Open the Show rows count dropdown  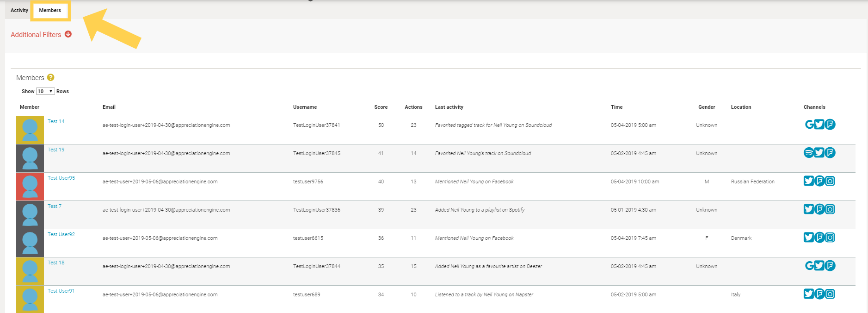pos(45,91)
